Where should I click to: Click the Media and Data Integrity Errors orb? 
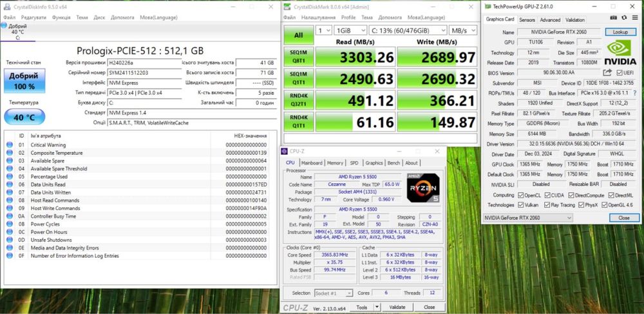point(10,248)
